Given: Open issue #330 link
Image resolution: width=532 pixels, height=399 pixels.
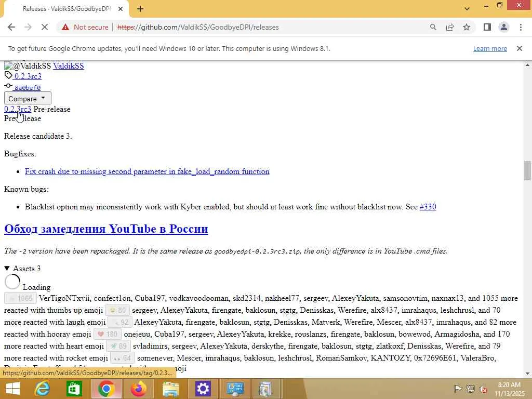Looking at the screenshot, I should [x=428, y=207].
